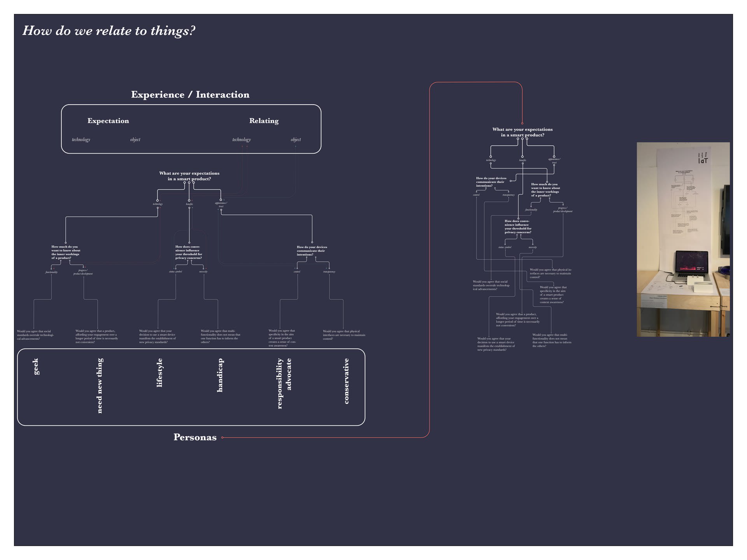Select 'object' under the Expectation heading
This screenshot has width=747, height=560.
tap(135, 140)
